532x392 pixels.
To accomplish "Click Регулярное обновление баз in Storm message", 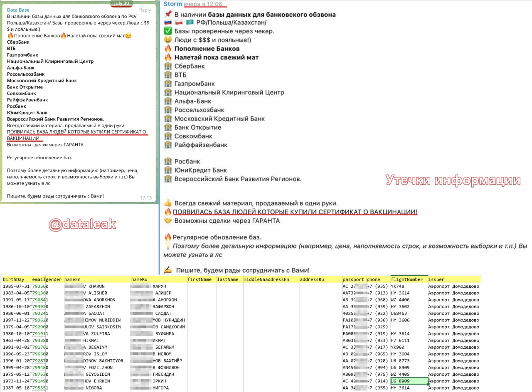I will click(217, 237).
